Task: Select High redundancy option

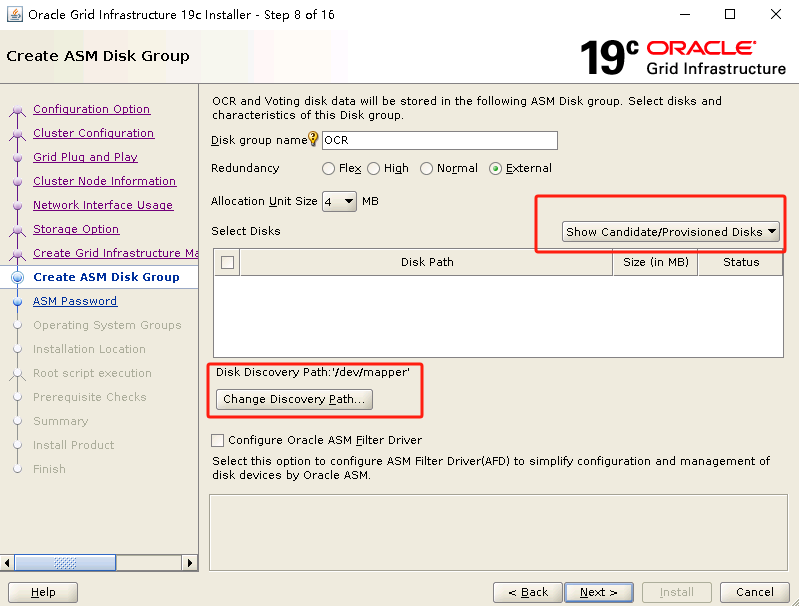Action: click(374, 168)
